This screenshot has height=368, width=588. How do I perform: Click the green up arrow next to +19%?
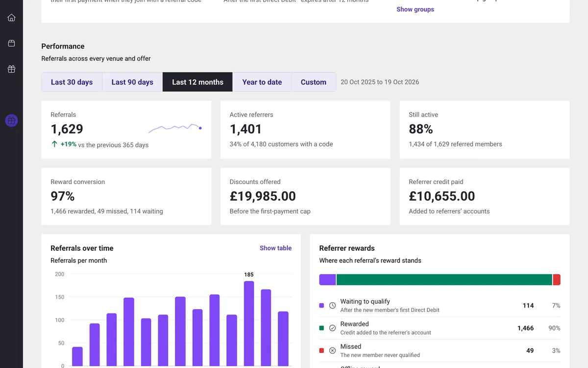(x=54, y=144)
